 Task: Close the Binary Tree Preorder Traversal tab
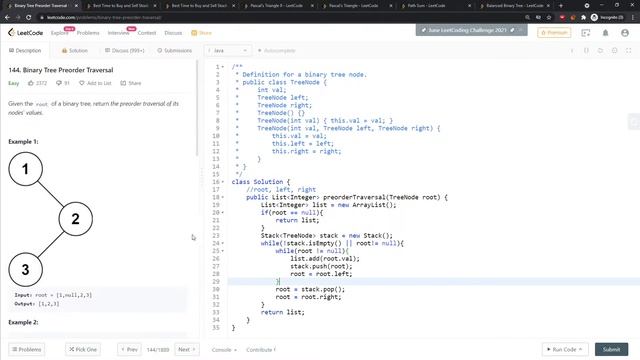[76, 6]
